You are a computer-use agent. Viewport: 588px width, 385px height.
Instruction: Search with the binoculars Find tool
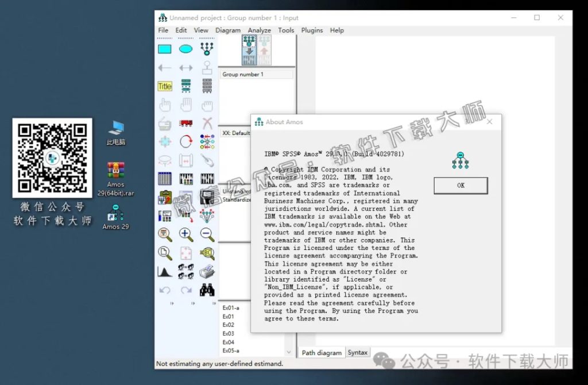pyautogui.click(x=206, y=288)
